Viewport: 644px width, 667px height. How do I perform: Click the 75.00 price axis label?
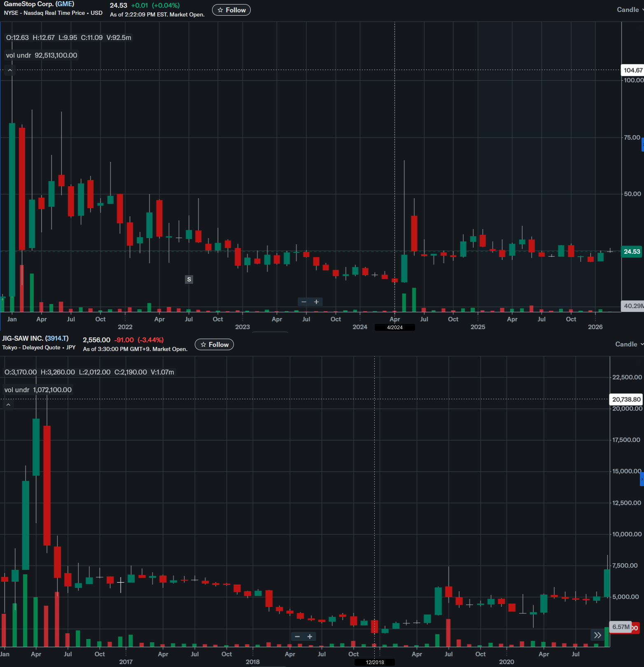[x=632, y=138]
